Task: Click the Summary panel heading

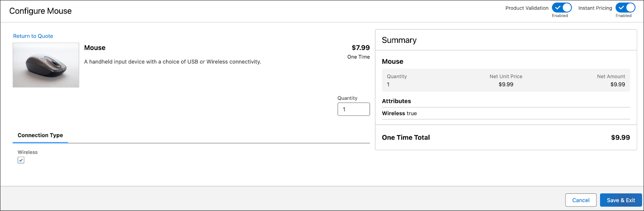Action: pyautogui.click(x=399, y=40)
